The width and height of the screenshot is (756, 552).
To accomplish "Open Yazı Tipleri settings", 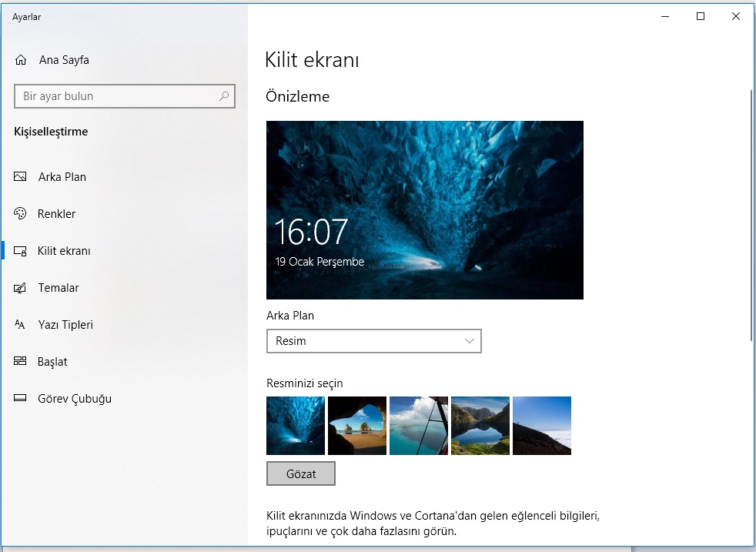I will pyautogui.click(x=65, y=324).
